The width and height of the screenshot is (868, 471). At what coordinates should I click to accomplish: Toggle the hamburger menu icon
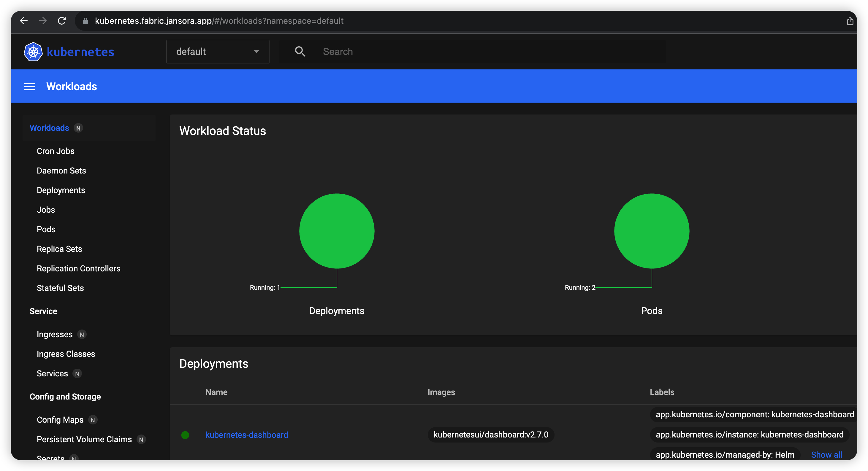(30, 87)
